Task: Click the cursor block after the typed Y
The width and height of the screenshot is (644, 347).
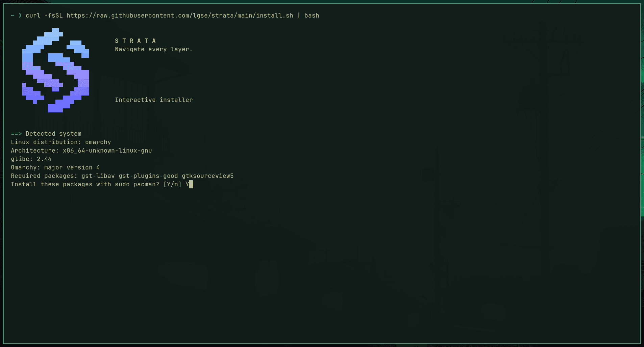Action: [x=191, y=184]
